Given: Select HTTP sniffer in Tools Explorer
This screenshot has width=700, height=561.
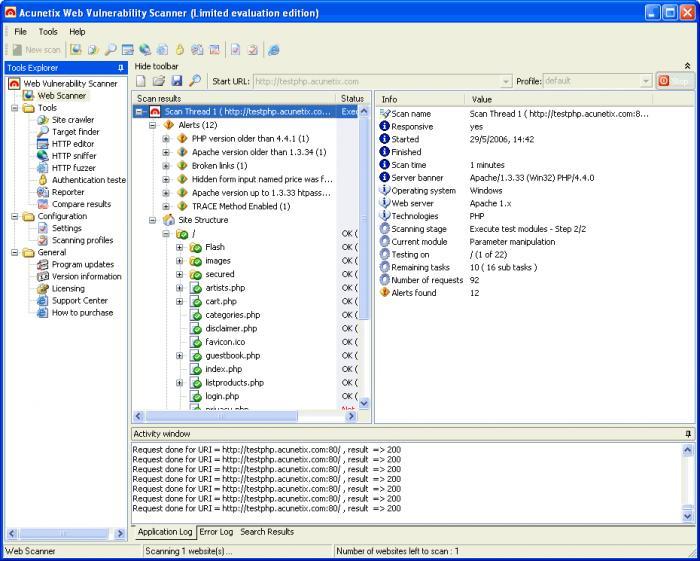Looking at the screenshot, I should [74, 156].
